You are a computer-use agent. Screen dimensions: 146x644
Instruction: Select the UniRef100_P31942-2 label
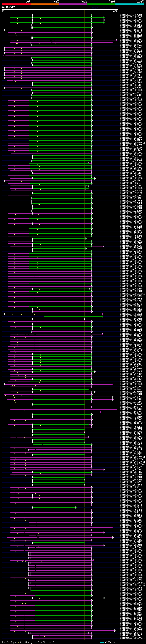click(132, 583)
